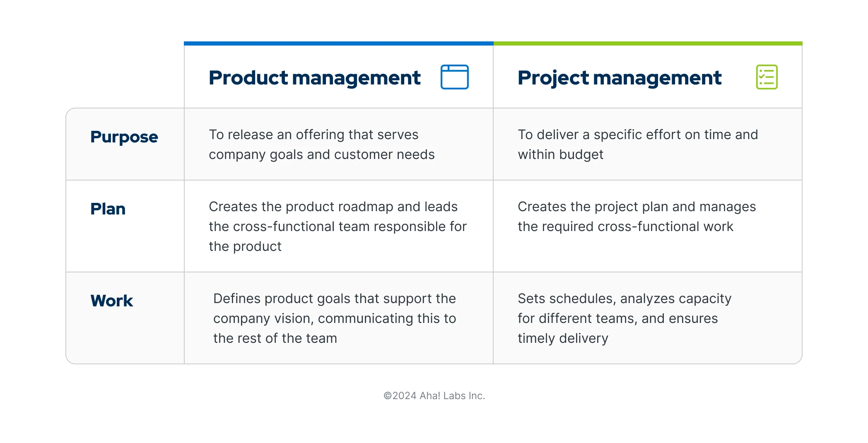Click the green checklist icon

pos(767,77)
